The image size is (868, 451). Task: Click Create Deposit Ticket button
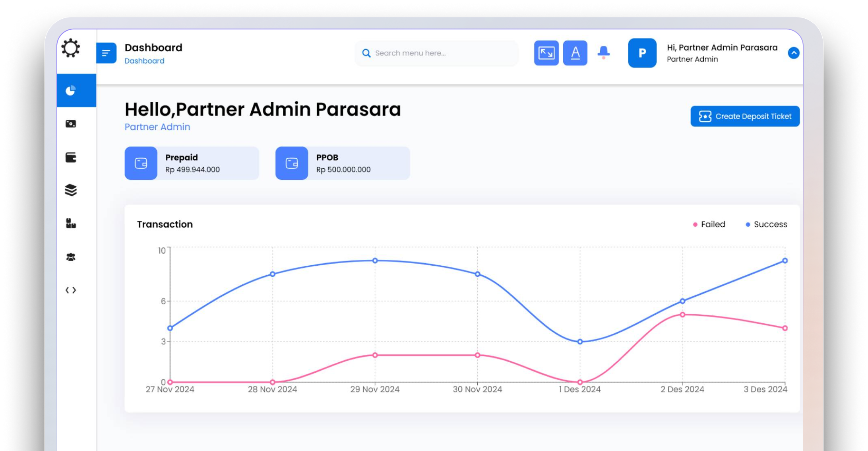745,116
